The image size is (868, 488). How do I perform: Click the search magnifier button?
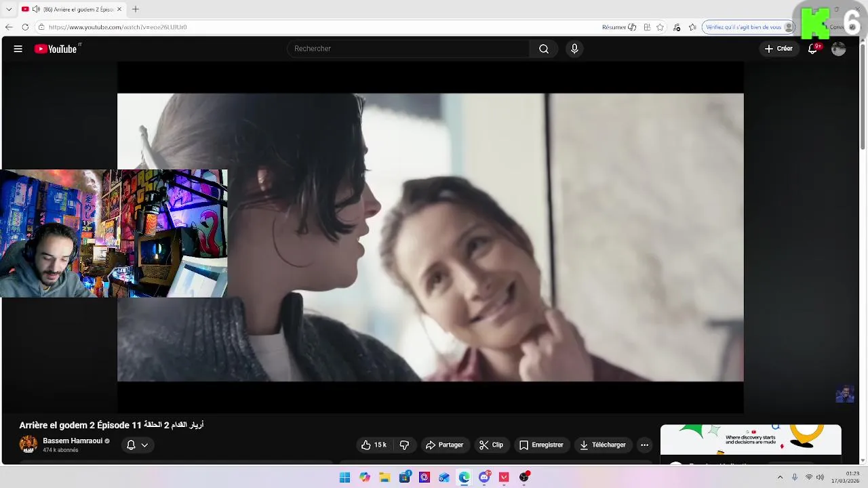click(x=544, y=49)
